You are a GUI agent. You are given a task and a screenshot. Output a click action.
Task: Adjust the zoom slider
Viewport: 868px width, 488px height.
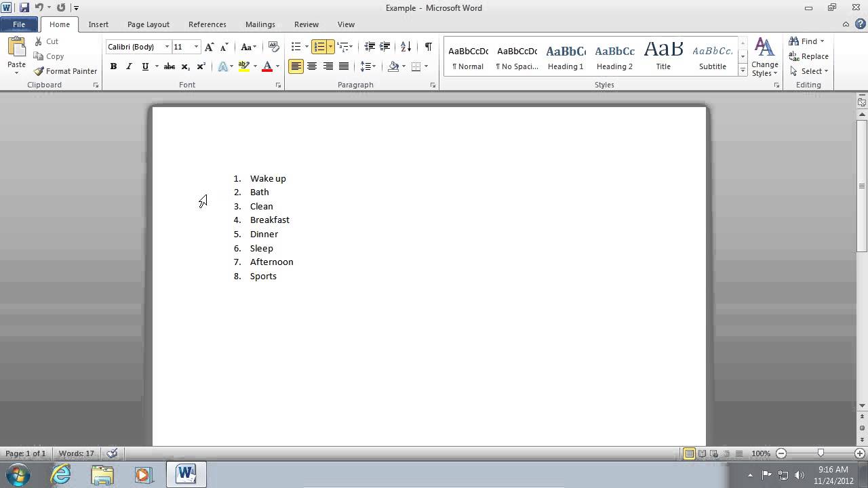click(821, 453)
